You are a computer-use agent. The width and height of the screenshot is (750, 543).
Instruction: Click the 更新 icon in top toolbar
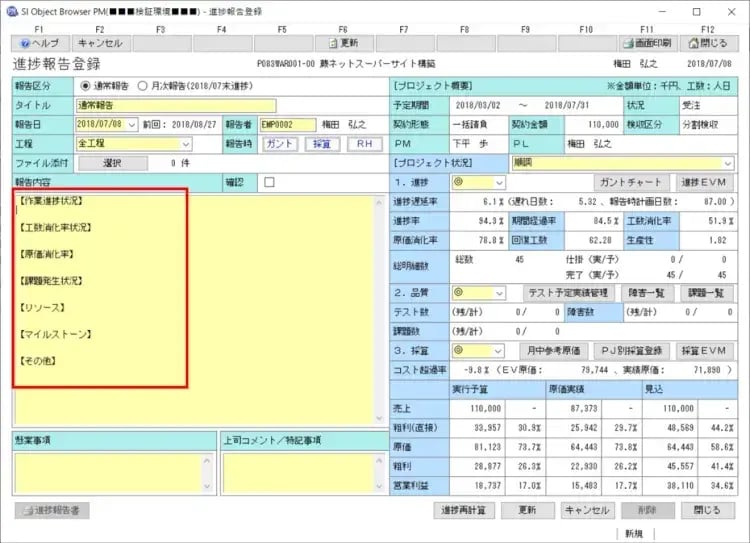343,43
